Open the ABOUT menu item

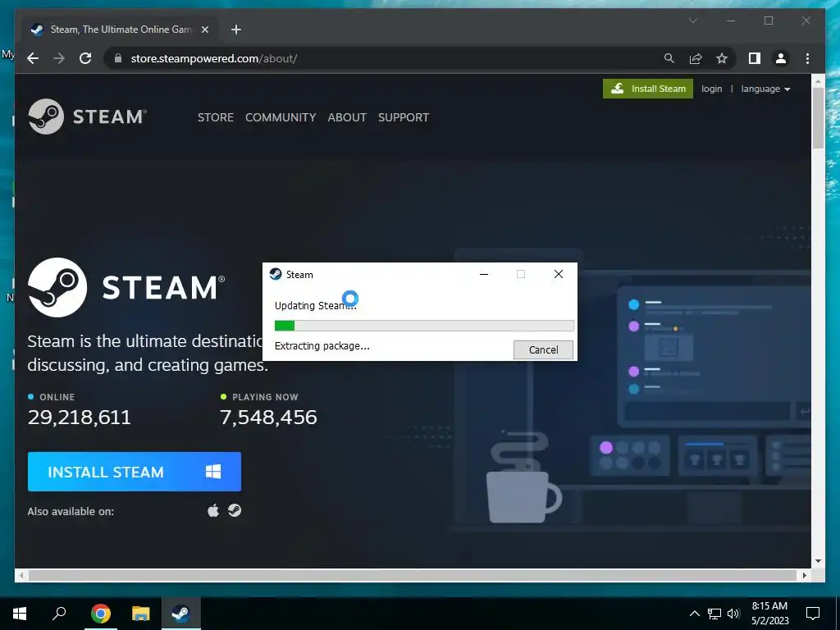pyautogui.click(x=347, y=117)
